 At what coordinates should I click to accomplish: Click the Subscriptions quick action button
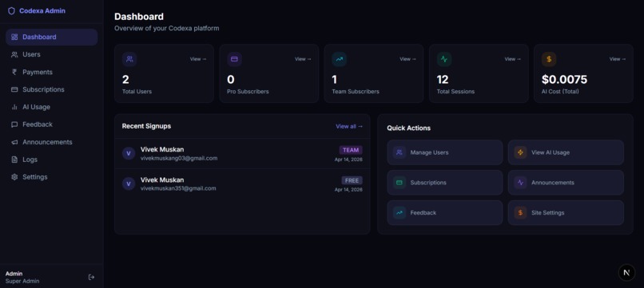point(445,183)
